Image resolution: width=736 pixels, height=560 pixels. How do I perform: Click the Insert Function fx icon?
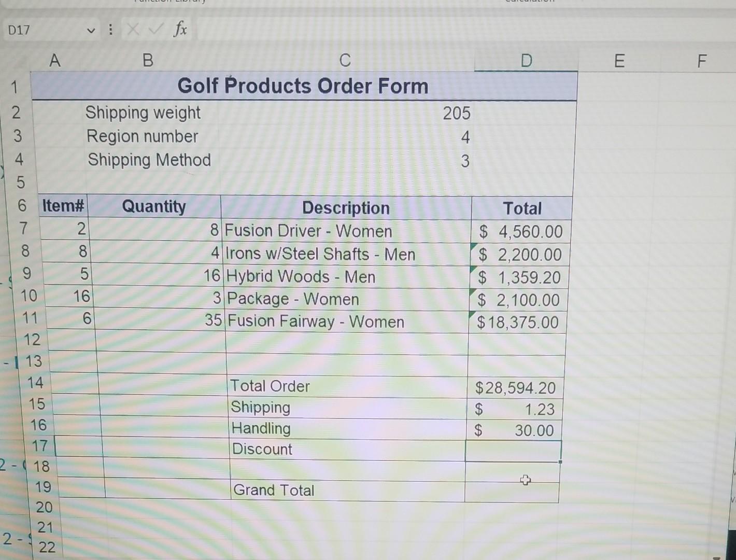coord(179,30)
